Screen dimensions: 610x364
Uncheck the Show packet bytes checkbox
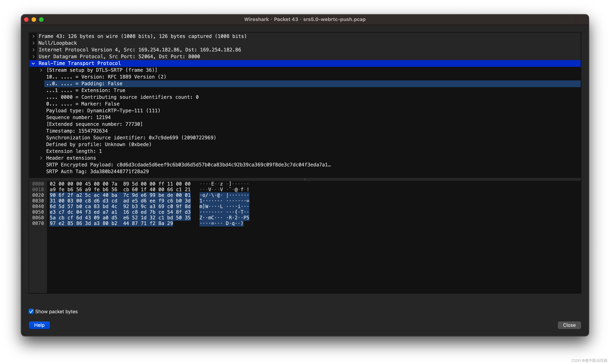31,311
